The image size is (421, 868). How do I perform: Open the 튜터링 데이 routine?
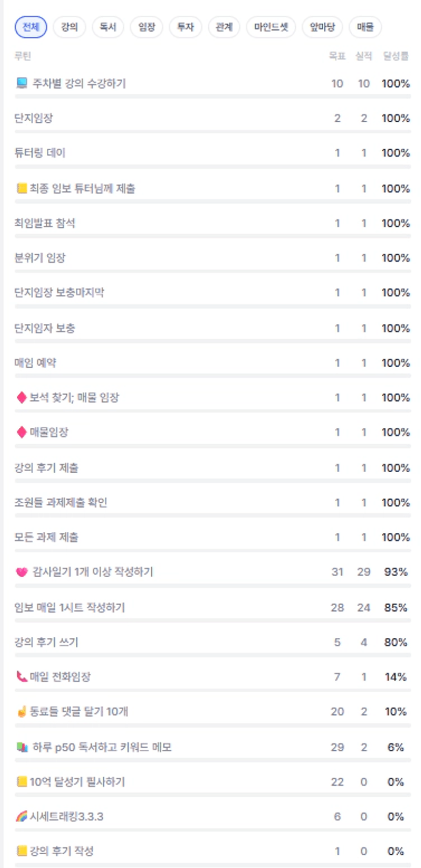pyautogui.click(x=40, y=153)
